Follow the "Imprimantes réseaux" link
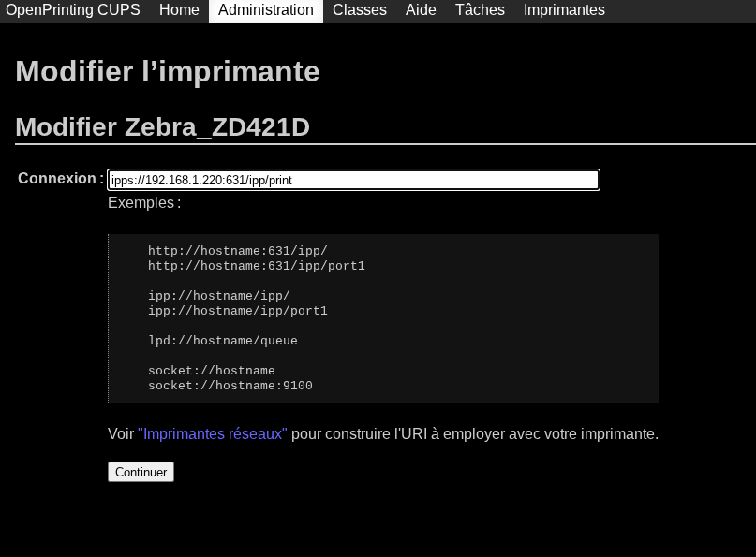The height and width of the screenshot is (557, 756). point(213,433)
